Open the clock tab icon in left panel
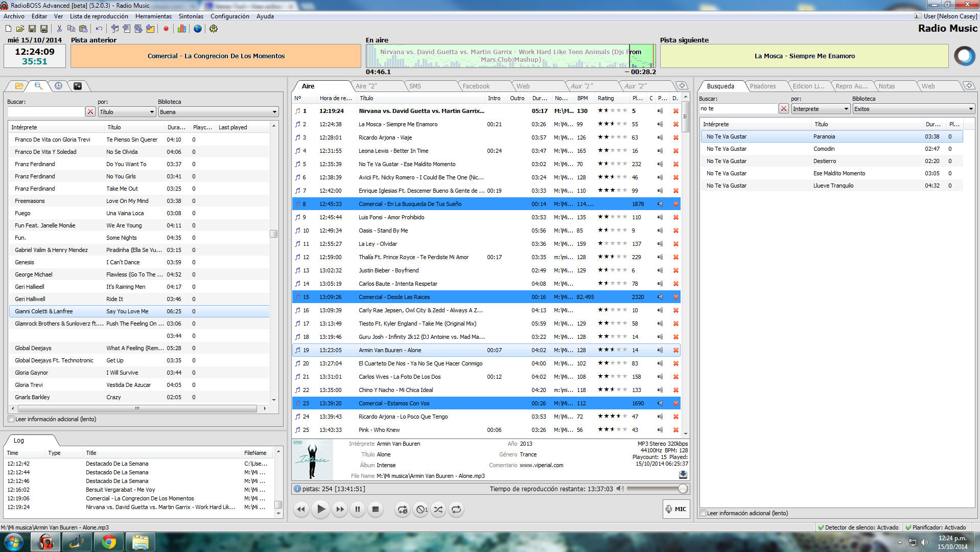This screenshot has height=552, width=980. tap(59, 86)
